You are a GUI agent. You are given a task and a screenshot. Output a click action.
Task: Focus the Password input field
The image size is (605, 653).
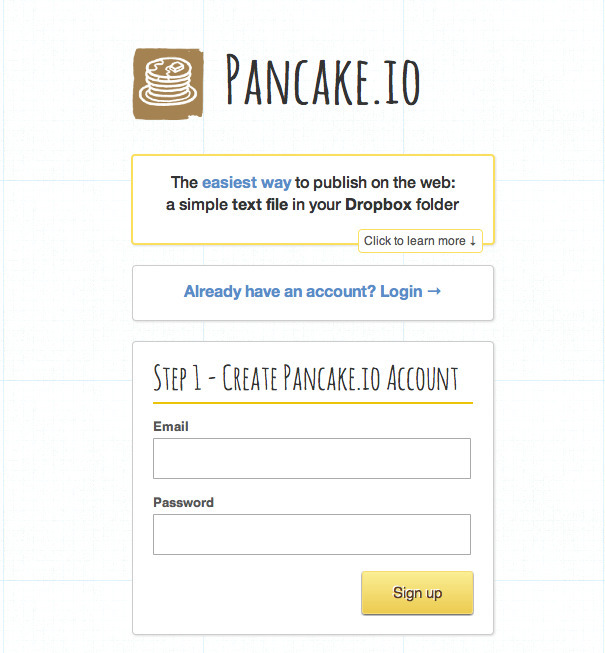pos(311,534)
